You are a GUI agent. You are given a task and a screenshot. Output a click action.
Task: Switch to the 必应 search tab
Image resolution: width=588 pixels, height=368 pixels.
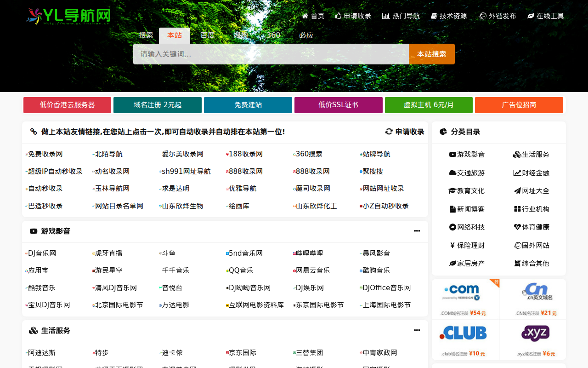(x=306, y=34)
